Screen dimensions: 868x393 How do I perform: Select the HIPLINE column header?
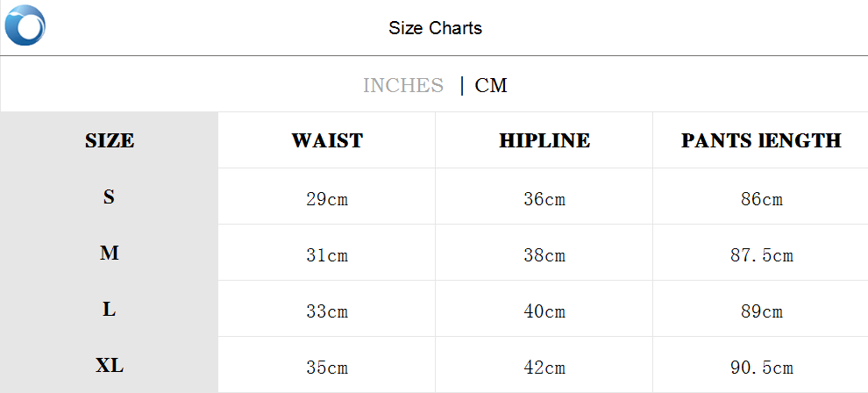pos(544,140)
